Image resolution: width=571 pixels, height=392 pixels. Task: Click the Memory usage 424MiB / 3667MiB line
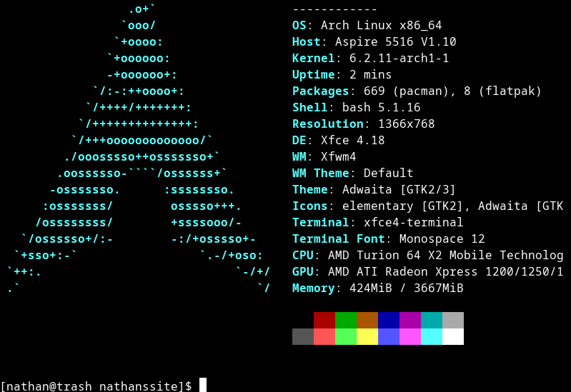(x=377, y=288)
